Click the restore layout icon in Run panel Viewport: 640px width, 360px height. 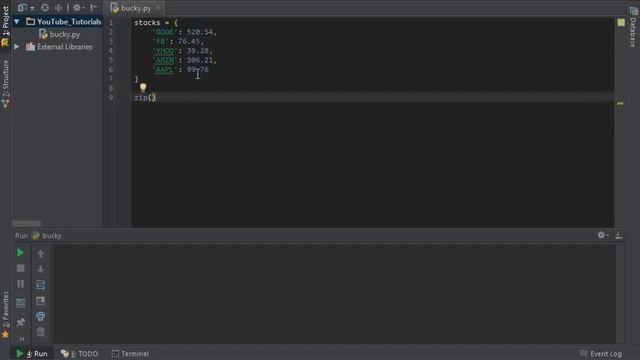(x=20, y=303)
